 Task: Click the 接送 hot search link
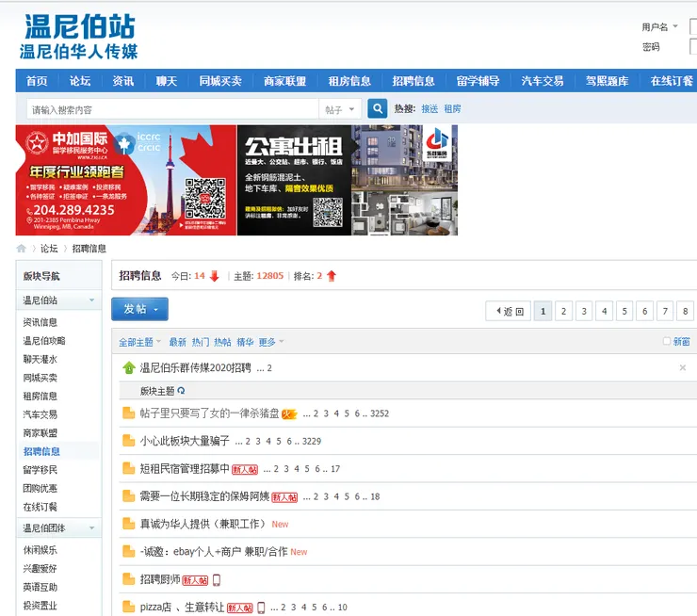pos(430,109)
